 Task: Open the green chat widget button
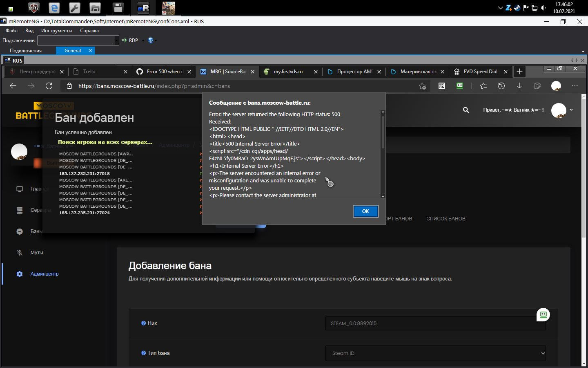543,315
